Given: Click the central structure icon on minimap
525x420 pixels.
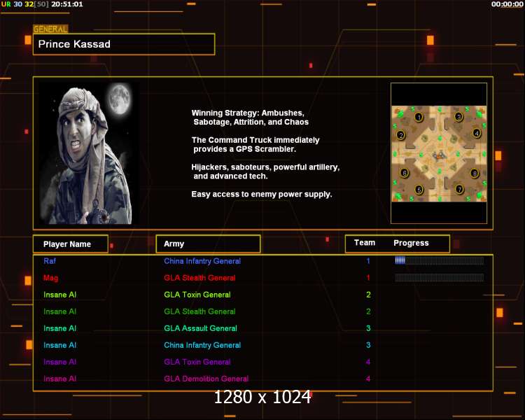Looking at the screenshot, I should [x=439, y=154].
